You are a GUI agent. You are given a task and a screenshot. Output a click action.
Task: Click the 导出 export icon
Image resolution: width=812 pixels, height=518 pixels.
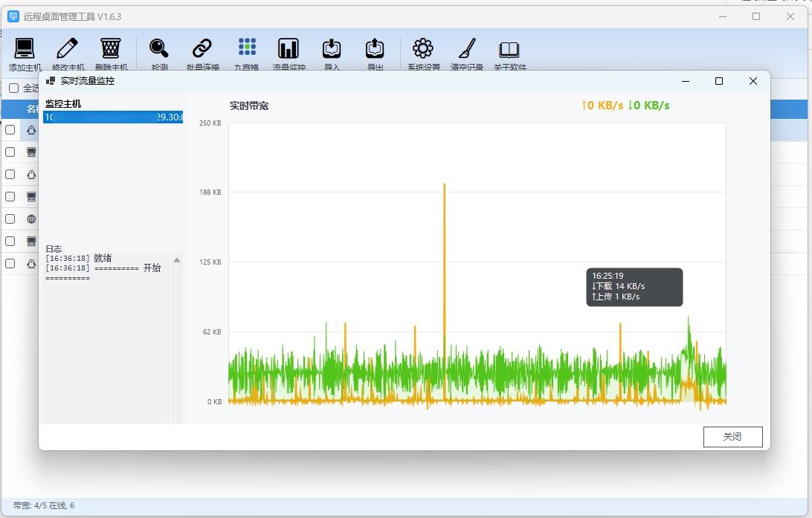375,48
